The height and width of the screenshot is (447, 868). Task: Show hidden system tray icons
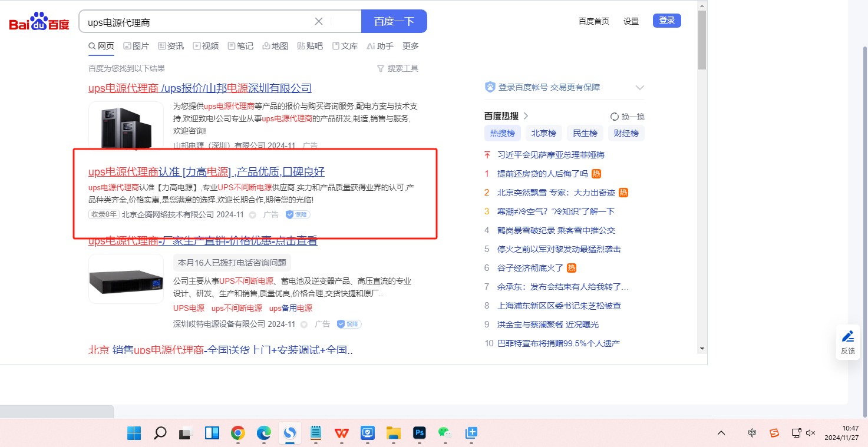click(721, 433)
